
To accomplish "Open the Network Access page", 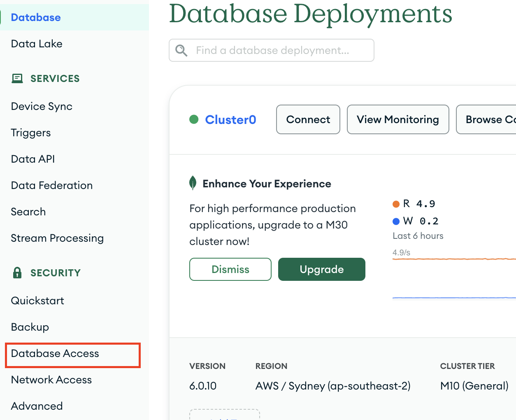I will tap(51, 380).
